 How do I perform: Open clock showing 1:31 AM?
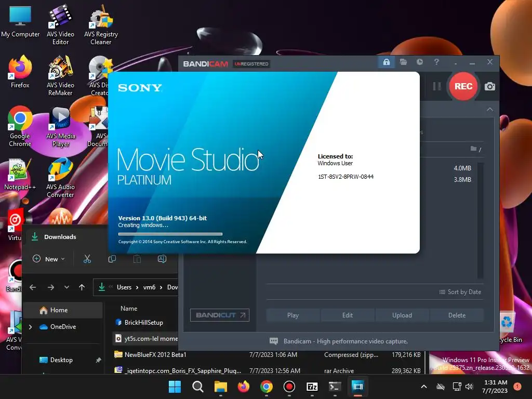(x=495, y=387)
